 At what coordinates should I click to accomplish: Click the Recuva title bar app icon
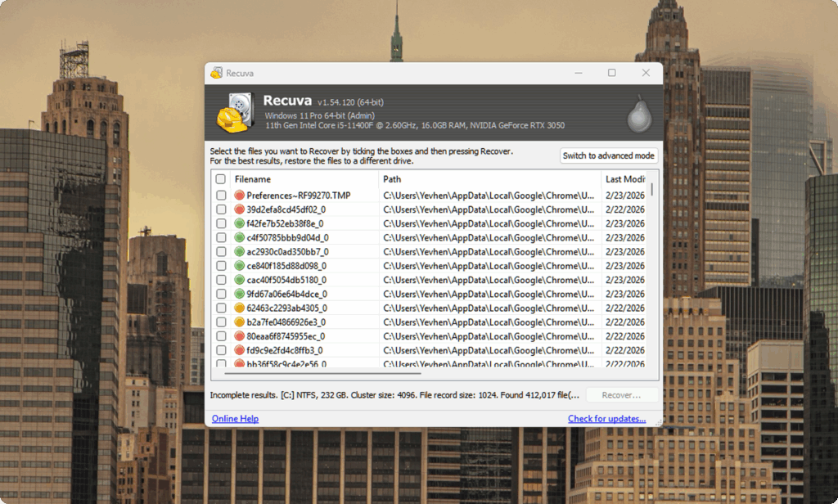[x=216, y=73]
